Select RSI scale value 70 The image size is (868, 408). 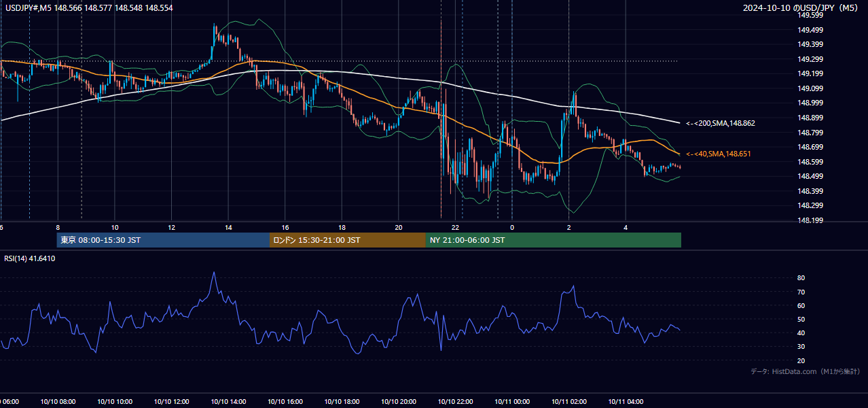click(x=801, y=292)
